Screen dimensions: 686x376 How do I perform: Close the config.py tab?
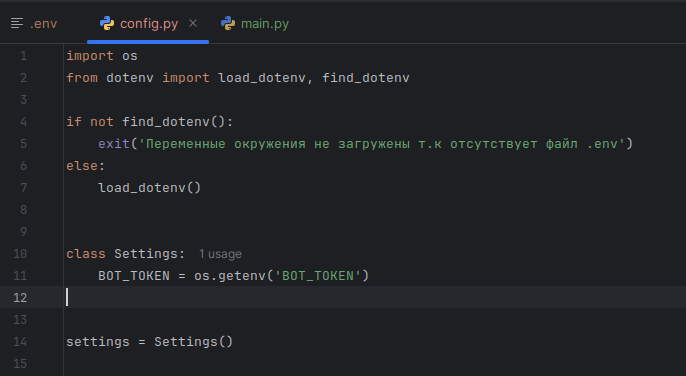193,23
